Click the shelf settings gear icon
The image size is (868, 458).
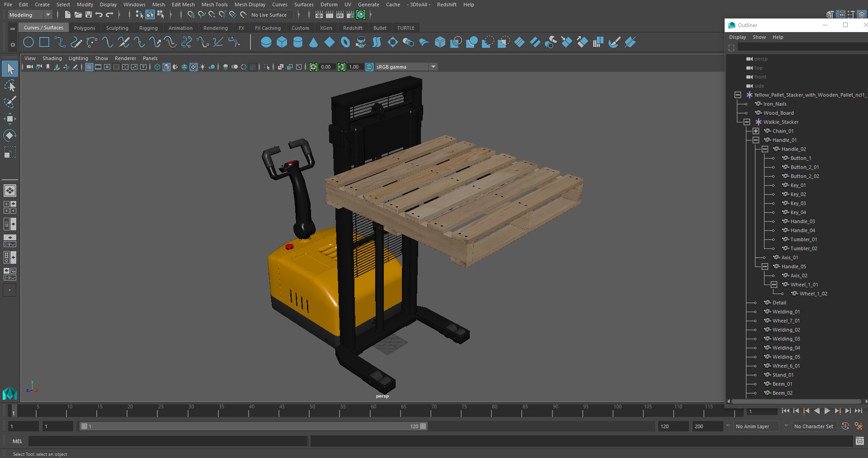[x=13, y=45]
